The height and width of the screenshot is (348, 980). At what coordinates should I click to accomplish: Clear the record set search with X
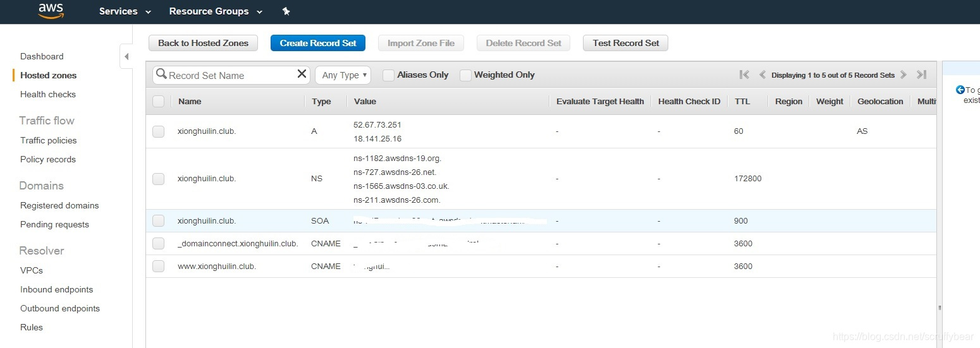coord(302,75)
